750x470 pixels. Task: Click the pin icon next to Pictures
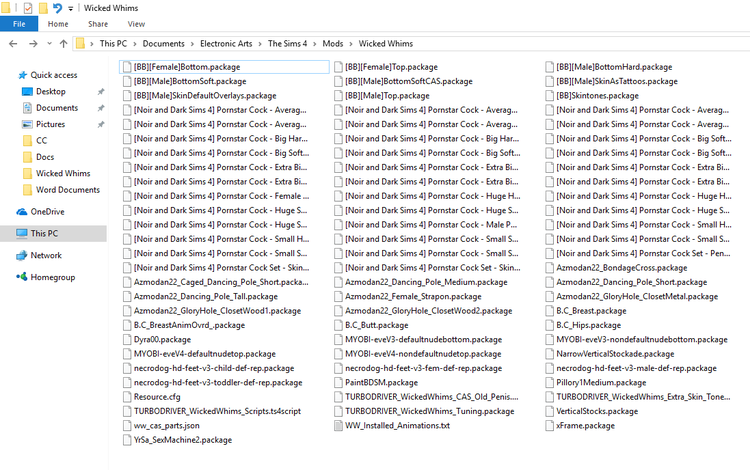point(101,124)
